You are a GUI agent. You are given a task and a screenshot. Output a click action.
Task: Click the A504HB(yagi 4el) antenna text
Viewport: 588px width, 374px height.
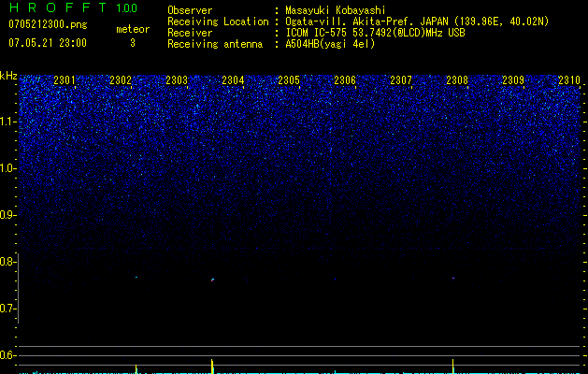pyautogui.click(x=330, y=44)
